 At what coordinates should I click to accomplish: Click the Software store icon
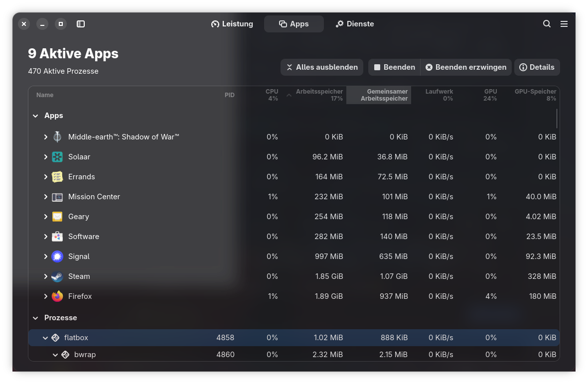57,237
